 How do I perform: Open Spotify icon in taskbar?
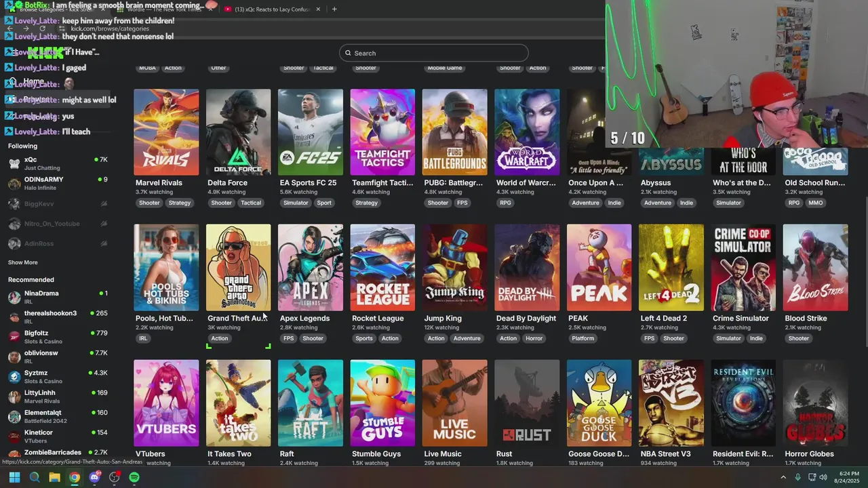[134, 477]
